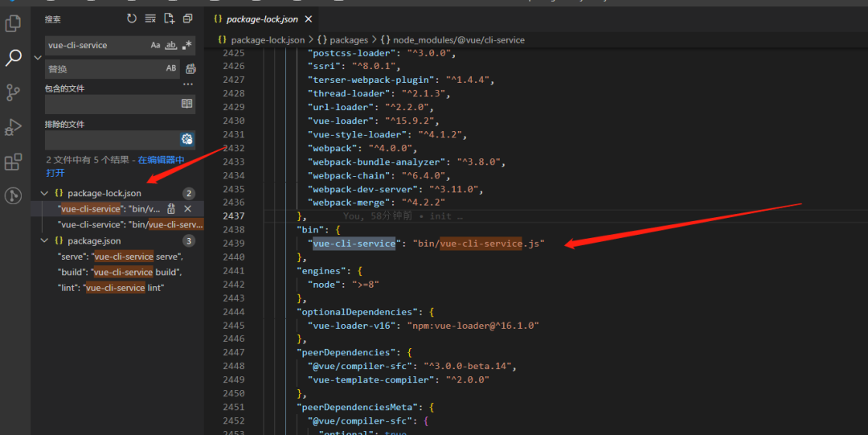Refresh the search results
Screen dimensions: 868x435
(131, 18)
